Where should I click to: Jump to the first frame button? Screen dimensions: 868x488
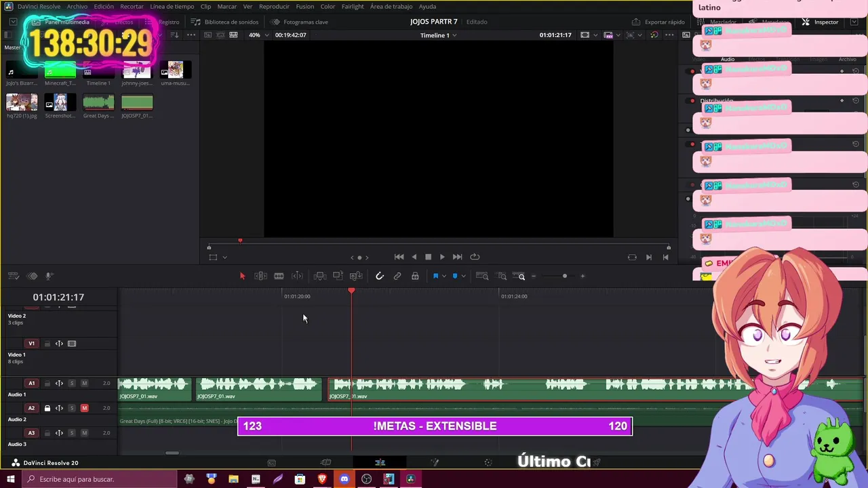click(x=399, y=257)
